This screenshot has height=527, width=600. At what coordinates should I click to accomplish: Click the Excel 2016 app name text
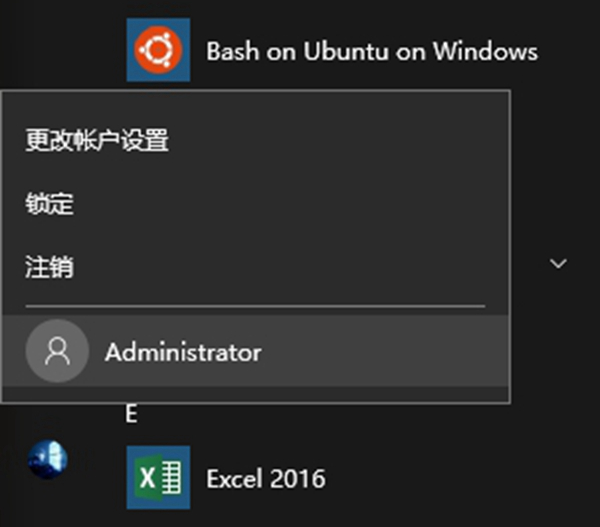click(265, 479)
